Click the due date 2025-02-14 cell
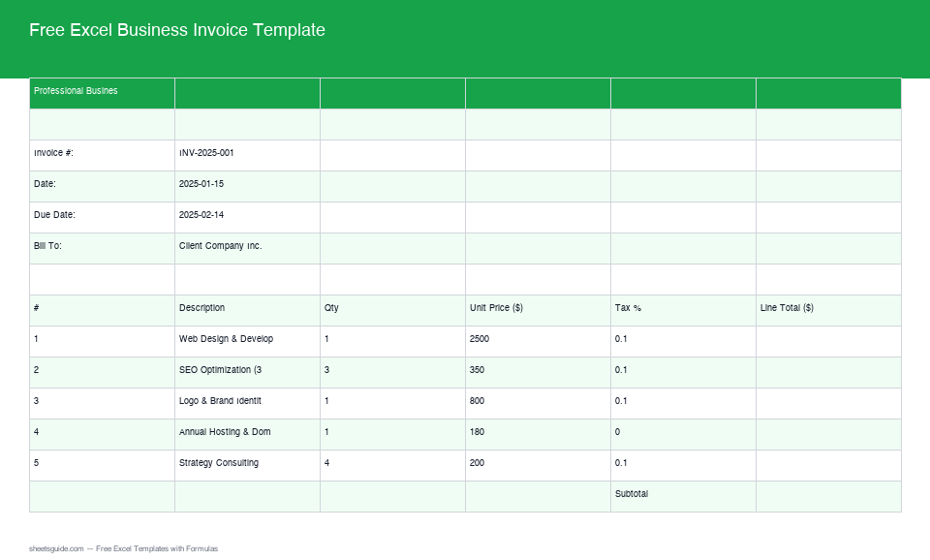The width and height of the screenshot is (930, 560). coord(247,216)
